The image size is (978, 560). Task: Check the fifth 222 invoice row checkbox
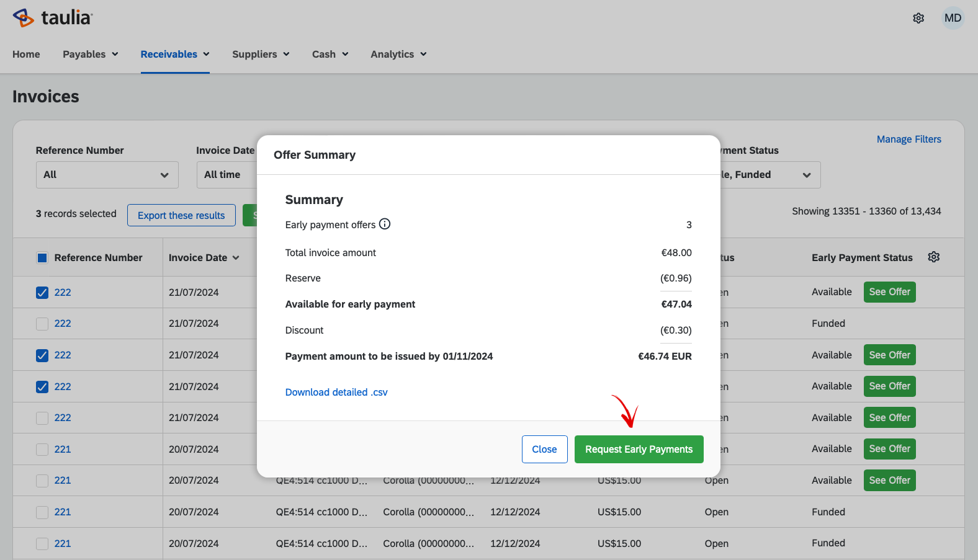tap(42, 418)
